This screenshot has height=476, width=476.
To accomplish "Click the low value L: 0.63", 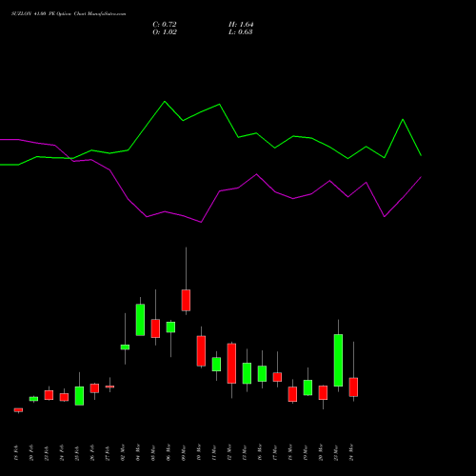I will (x=241, y=32).
